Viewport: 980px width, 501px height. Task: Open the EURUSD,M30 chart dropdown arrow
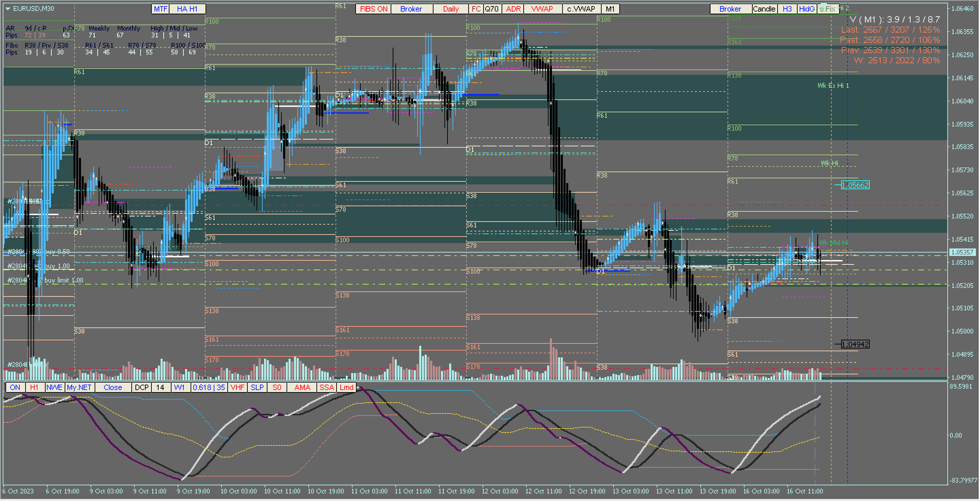(x=7, y=9)
